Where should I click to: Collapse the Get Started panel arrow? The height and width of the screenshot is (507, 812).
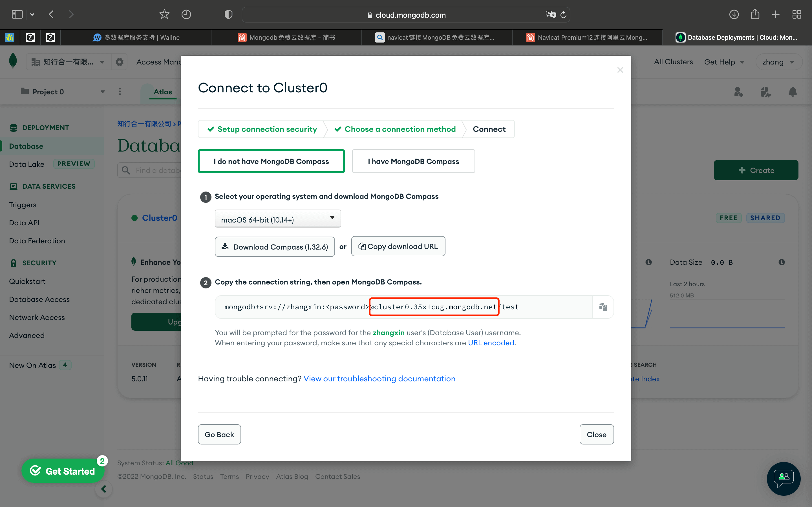pos(104,489)
